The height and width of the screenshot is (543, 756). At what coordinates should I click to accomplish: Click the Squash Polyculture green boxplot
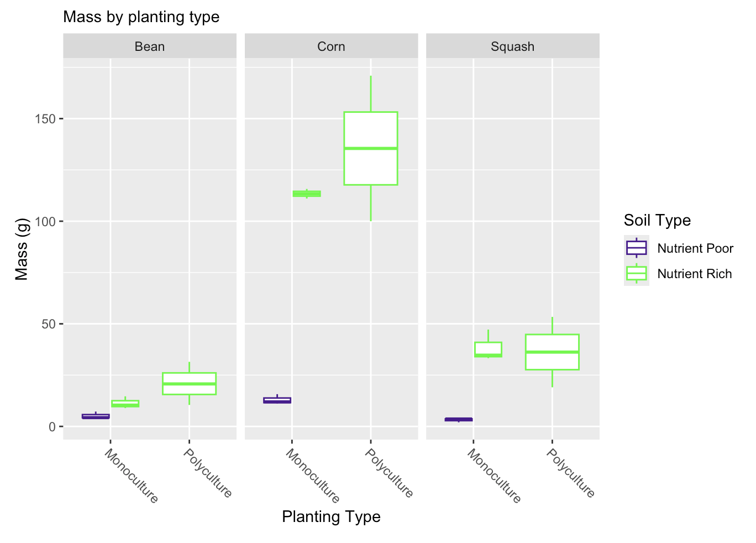(552, 352)
